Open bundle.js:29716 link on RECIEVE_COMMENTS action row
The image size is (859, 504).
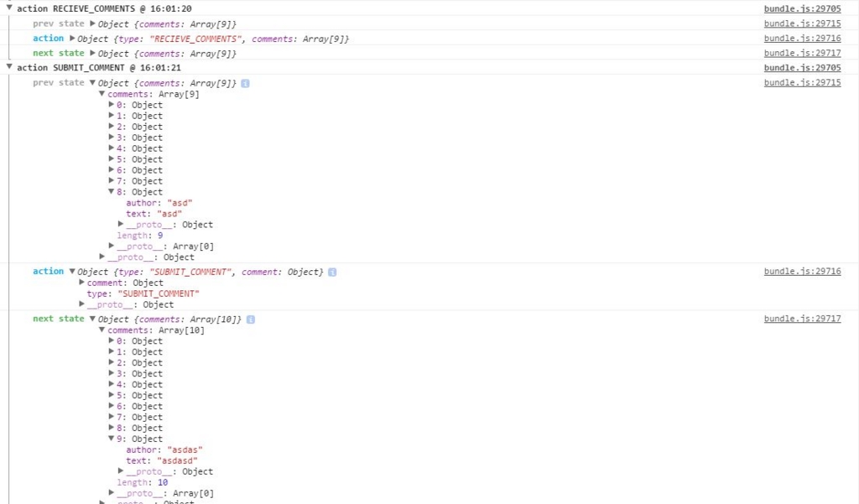tap(802, 39)
